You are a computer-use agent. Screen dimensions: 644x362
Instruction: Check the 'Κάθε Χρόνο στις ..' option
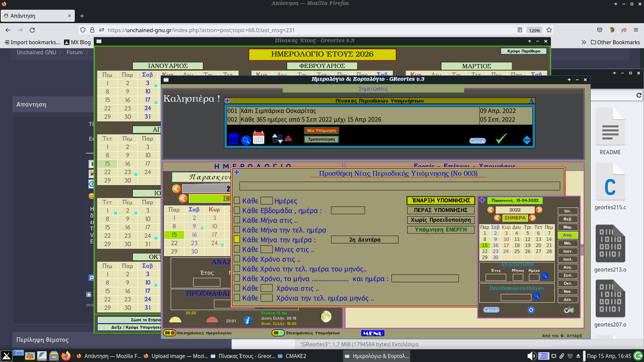[x=237, y=259]
